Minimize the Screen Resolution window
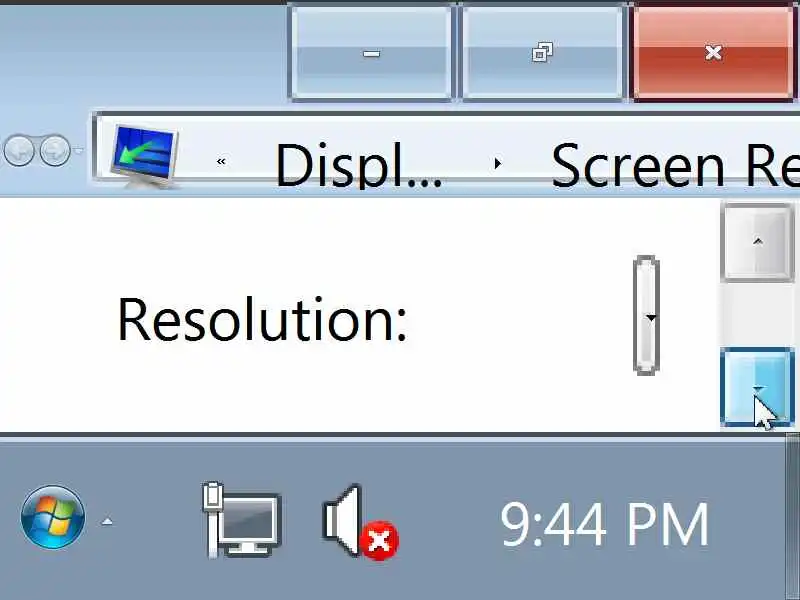Screen dimensions: 800x600 371,53
